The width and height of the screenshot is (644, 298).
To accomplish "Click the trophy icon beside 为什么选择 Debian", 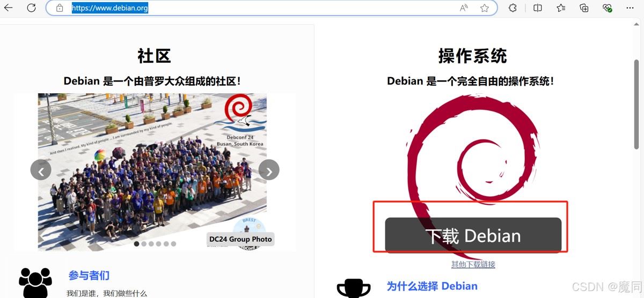I will 354,288.
